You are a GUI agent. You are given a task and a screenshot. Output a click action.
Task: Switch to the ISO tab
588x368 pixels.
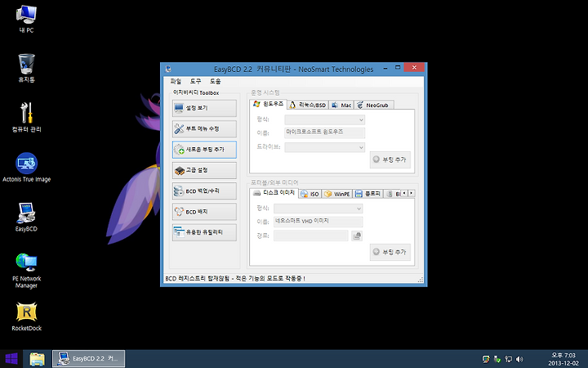(310, 194)
